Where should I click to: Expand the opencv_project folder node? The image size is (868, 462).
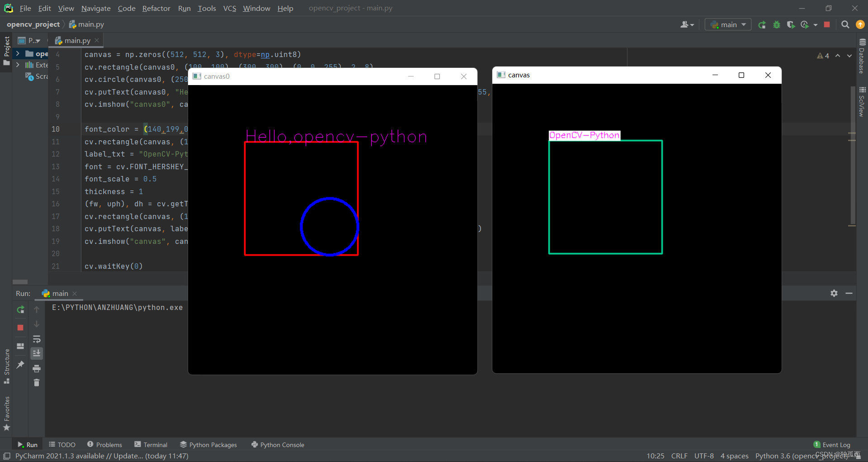click(x=18, y=53)
